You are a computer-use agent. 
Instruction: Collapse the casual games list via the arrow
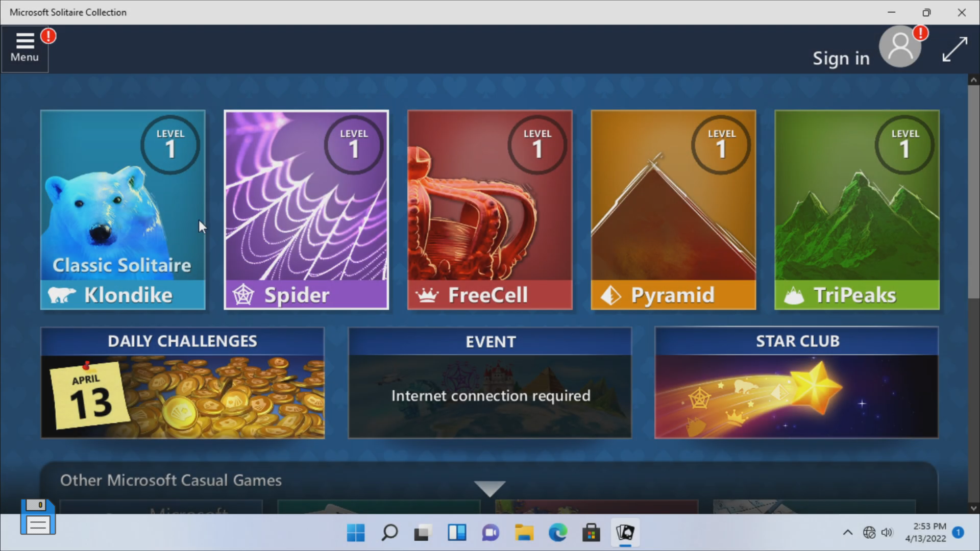pos(489,487)
